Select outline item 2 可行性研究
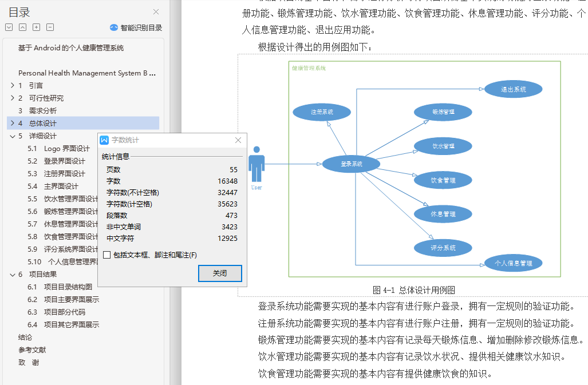The width and height of the screenshot is (588, 385). pyautogui.click(x=41, y=98)
